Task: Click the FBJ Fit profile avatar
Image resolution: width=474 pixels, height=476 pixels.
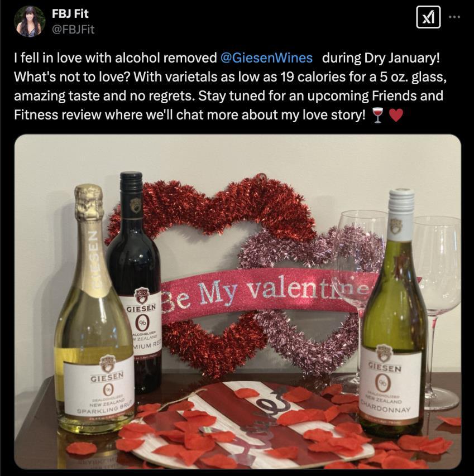Action: tap(30, 21)
